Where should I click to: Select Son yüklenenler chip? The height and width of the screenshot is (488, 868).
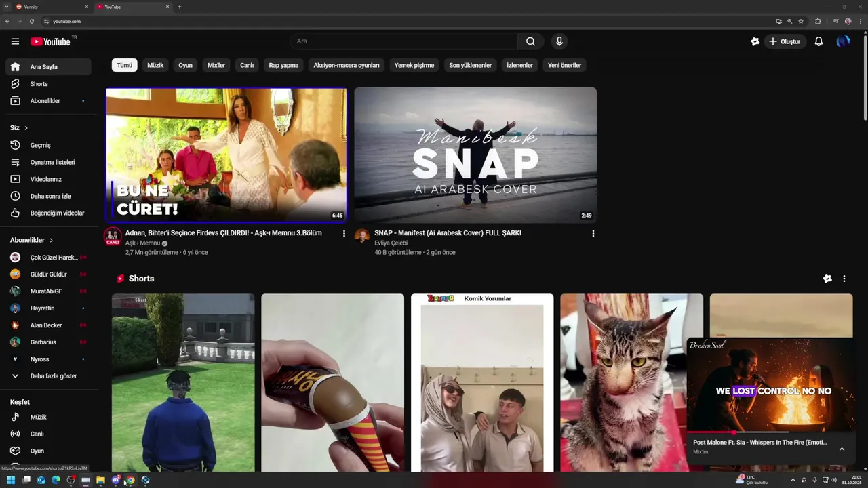[470, 65]
